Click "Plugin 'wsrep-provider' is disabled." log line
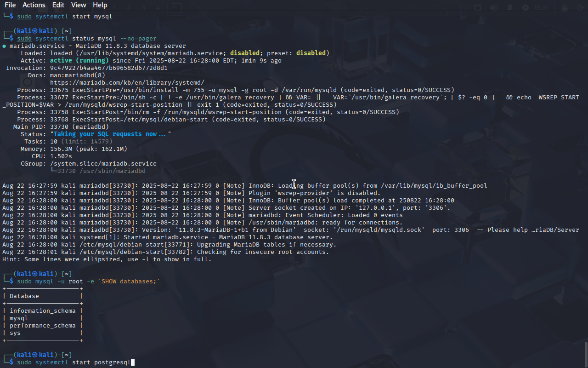Image resolution: width=588 pixels, height=368 pixels. (192, 193)
